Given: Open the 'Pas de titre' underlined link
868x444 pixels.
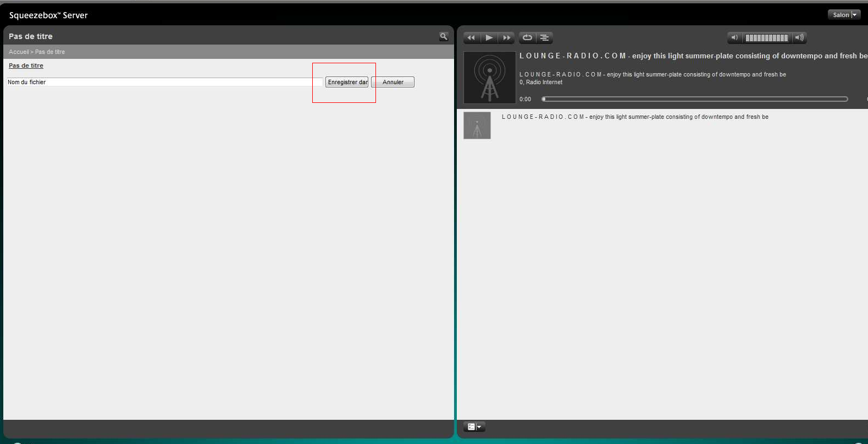Looking at the screenshot, I should tap(26, 65).
